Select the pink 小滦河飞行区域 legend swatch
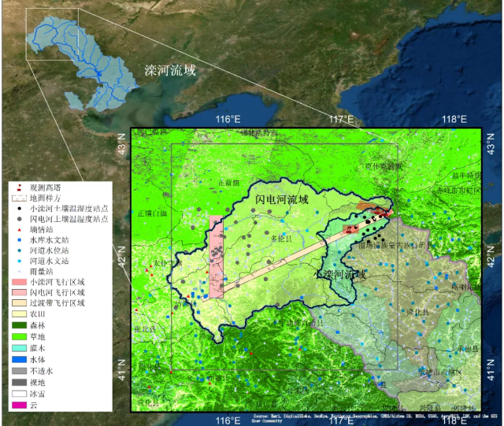Image resolution: width=504 pixels, height=426 pixels. (18, 281)
